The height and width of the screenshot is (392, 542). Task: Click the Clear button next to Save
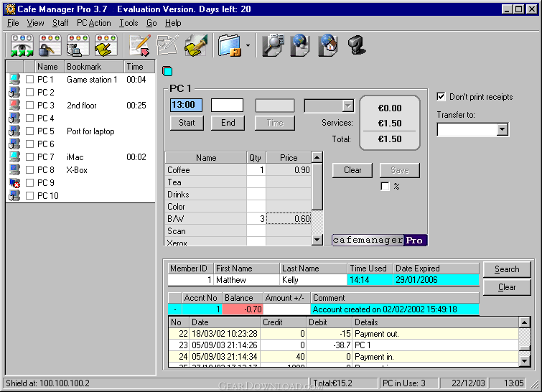point(352,170)
